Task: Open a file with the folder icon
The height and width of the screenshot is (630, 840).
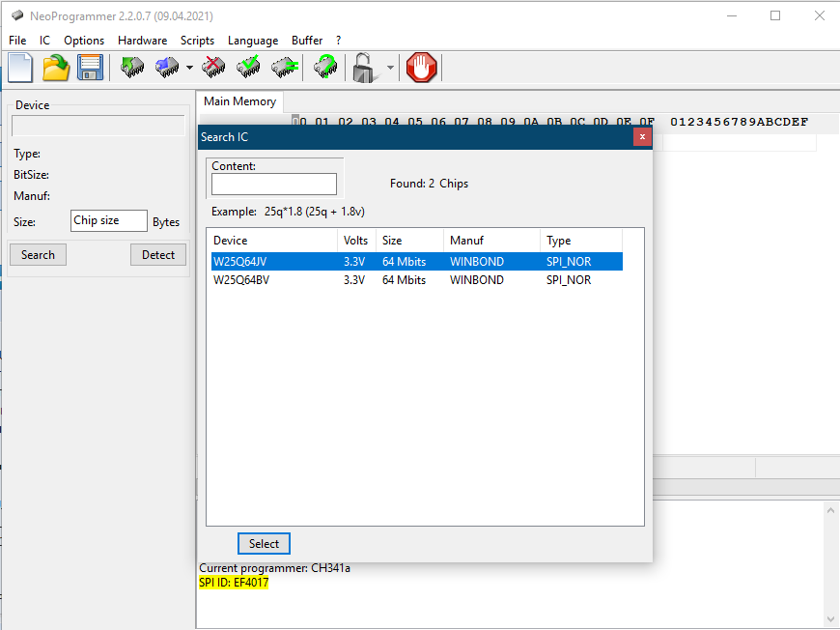Action: 56,68
